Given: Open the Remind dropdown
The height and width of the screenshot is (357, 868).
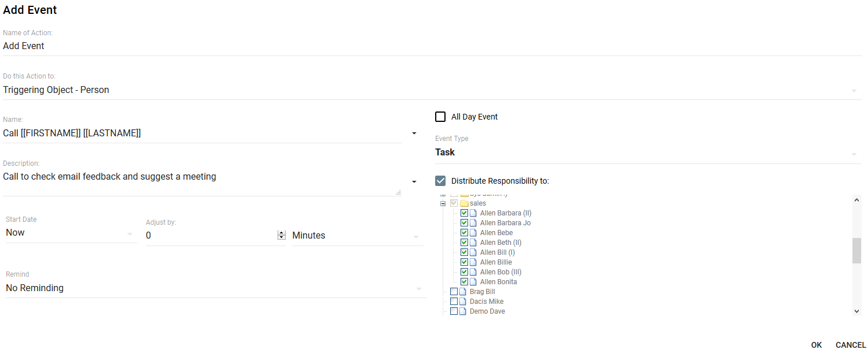Looking at the screenshot, I should pos(419,289).
